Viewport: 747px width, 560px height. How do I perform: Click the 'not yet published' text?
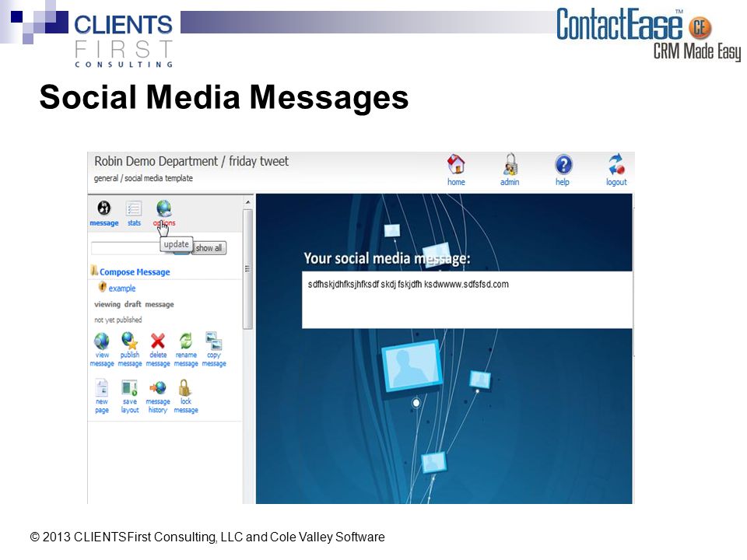tap(117, 320)
